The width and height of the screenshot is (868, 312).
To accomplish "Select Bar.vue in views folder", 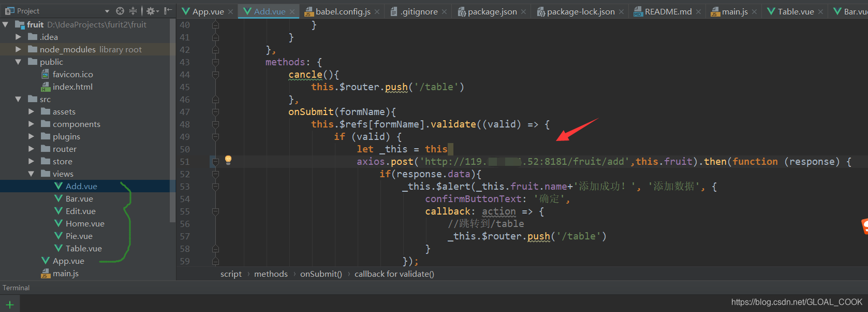I will pos(79,198).
